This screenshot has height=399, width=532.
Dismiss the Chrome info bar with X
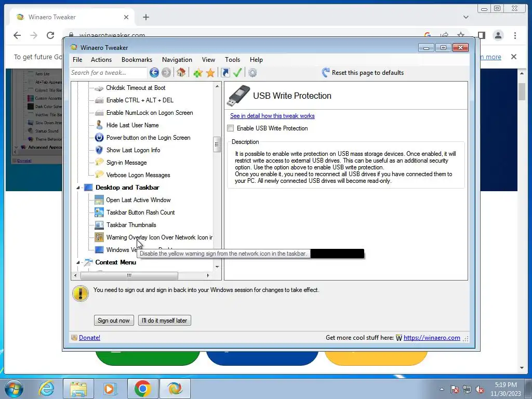(x=514, y=57)
